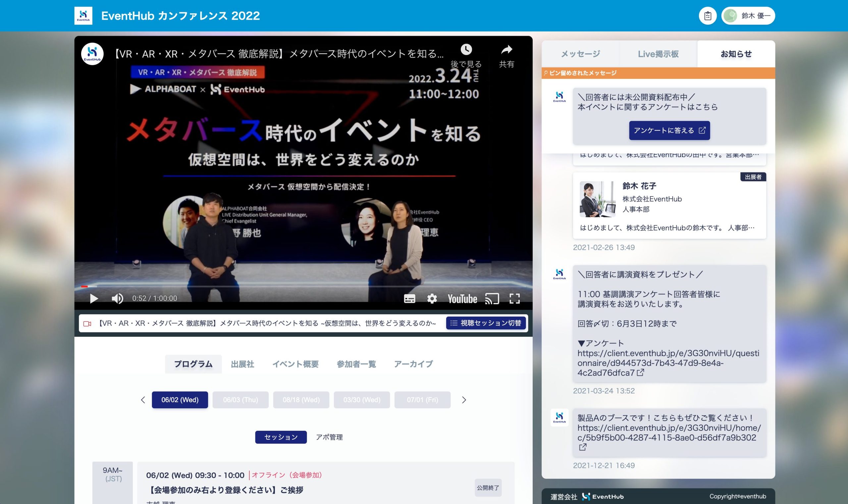848x504 pixels.
Task: Click EventHub logo in footer 運営会社
Action: coord(603,496)
